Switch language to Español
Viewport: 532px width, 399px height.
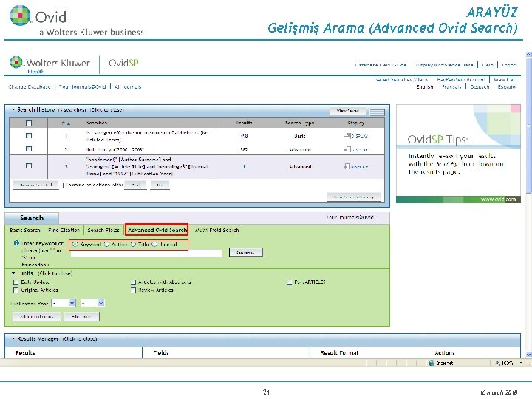click(507, 87)
